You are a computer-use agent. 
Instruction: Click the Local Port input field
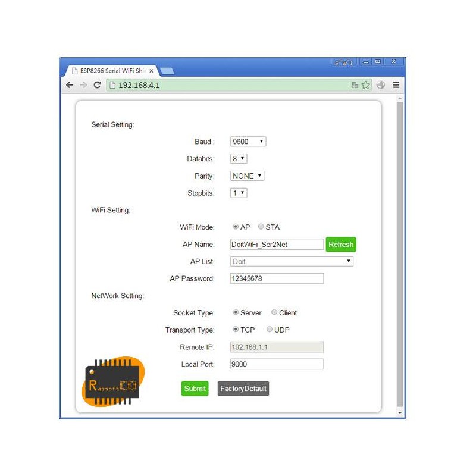click(x=277, y=364)
